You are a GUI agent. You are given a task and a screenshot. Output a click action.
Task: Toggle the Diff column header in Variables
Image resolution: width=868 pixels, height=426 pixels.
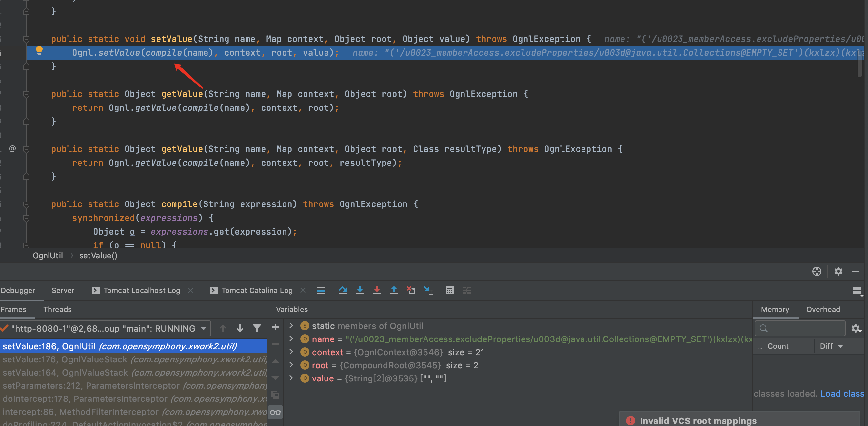826,346
